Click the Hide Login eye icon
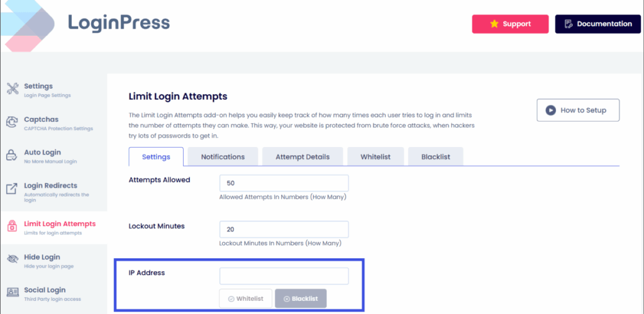The height and width of the screenshot is (314, 644). tap(13, 259)
